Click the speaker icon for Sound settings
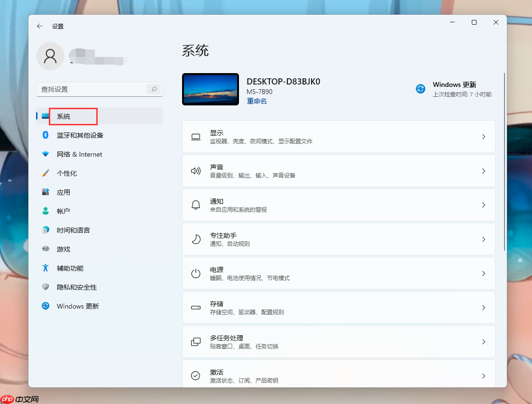532x404 pixels. point(196,171)
